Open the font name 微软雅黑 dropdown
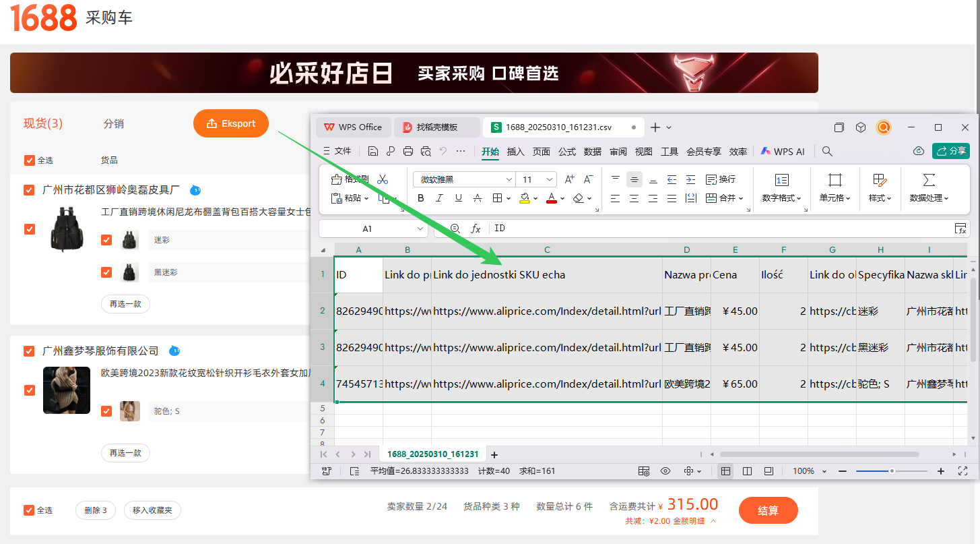This screenshot has width=980, height=544. click(509, 179)
